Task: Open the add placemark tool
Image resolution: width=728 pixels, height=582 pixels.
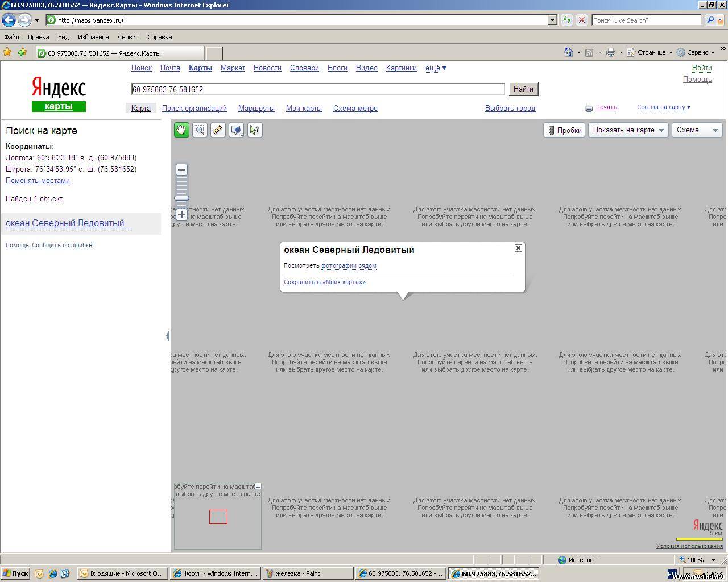Action: point(237,130)
